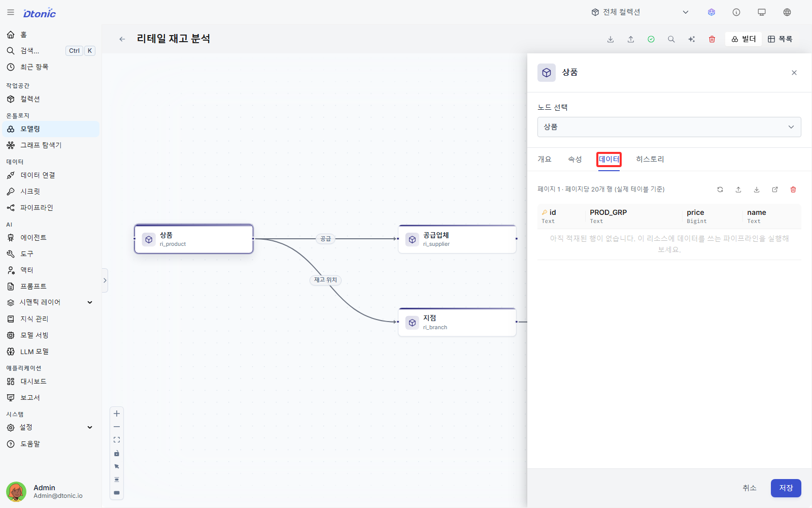Screen dimensions: 812x508
Task: Open LLM 모델 in sidebar
Action: click(51, 352)
